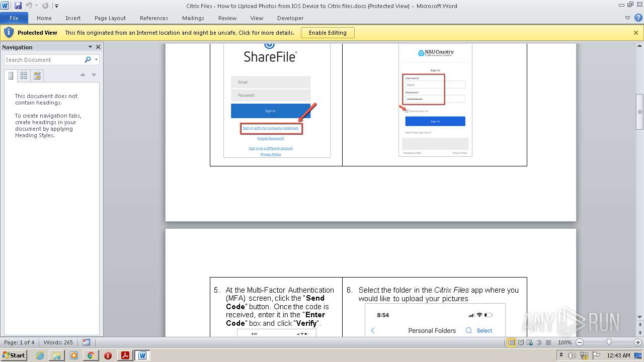Switch to the Insert ribbon tab

[x=73, y=18]
